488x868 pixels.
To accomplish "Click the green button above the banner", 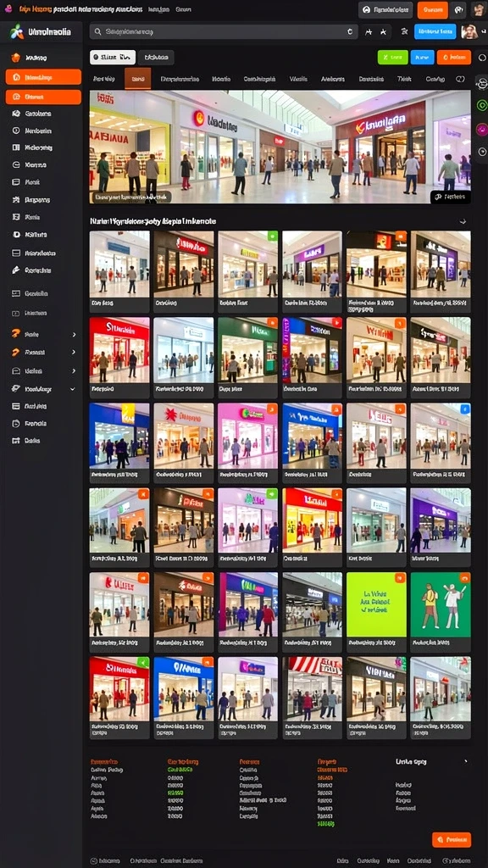I will coord(392,57).
